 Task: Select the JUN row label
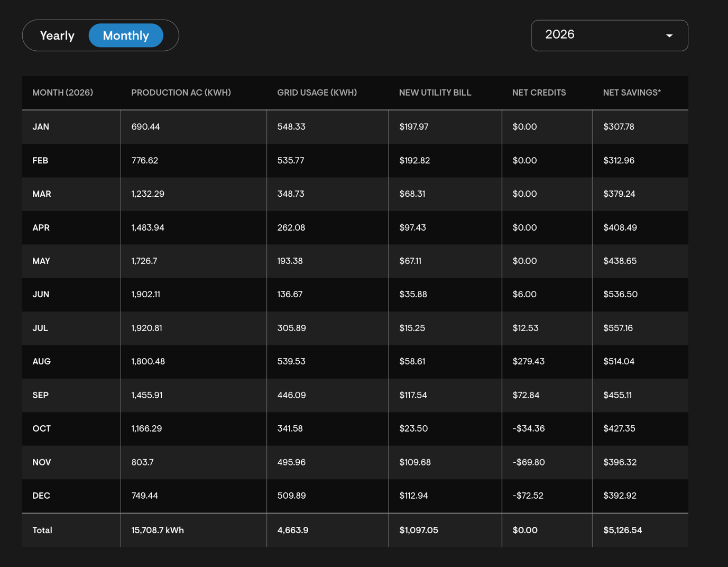coord(41,295)
